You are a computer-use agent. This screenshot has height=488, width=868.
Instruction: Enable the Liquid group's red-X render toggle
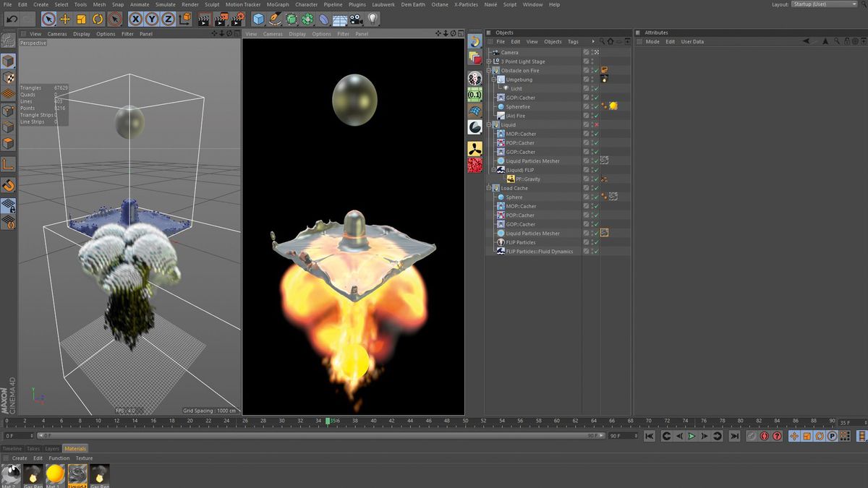point(595,124)
